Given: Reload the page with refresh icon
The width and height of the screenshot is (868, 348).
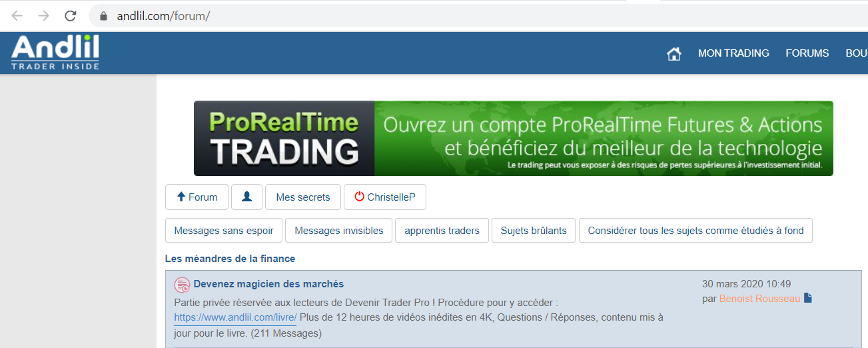Looking at the screenshot, I should (x=70, y=15).
